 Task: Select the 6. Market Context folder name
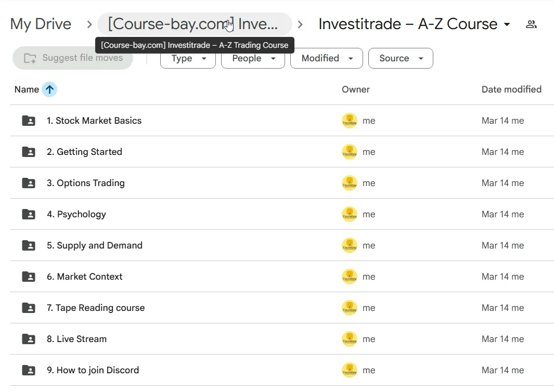84,277
